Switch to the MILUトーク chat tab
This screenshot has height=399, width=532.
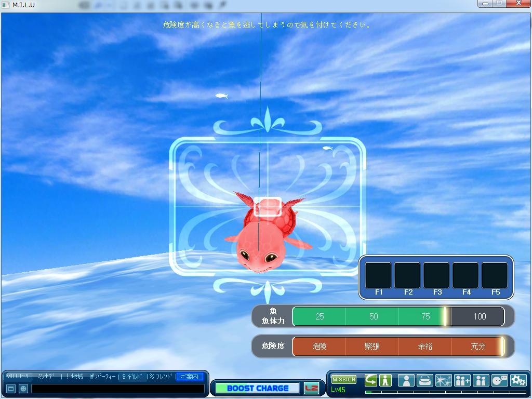click(18, 377)
